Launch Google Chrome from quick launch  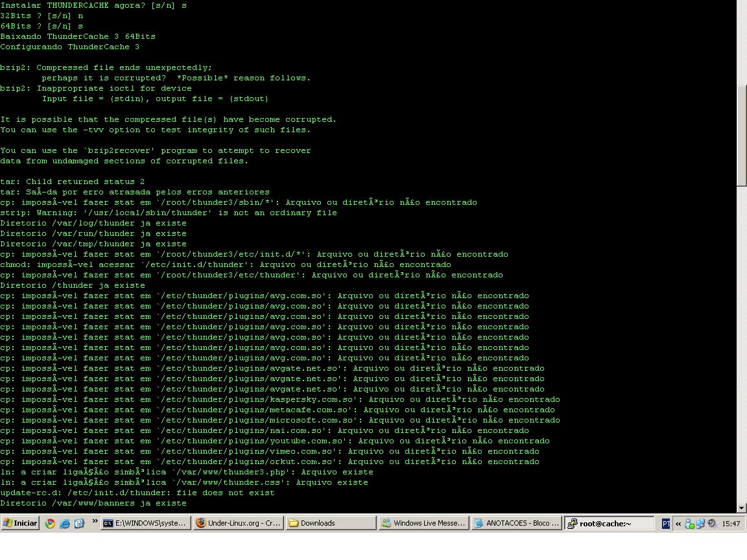click(x=49, y=523)
